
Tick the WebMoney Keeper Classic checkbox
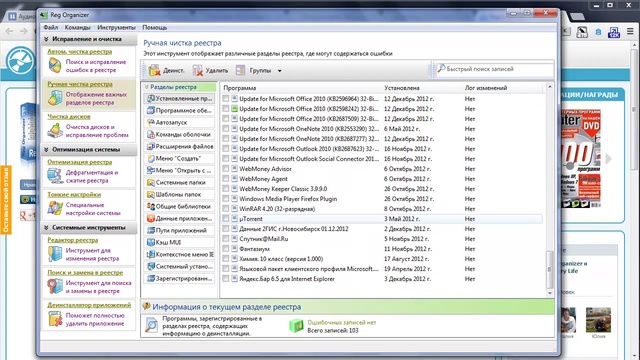click(226, 188)
